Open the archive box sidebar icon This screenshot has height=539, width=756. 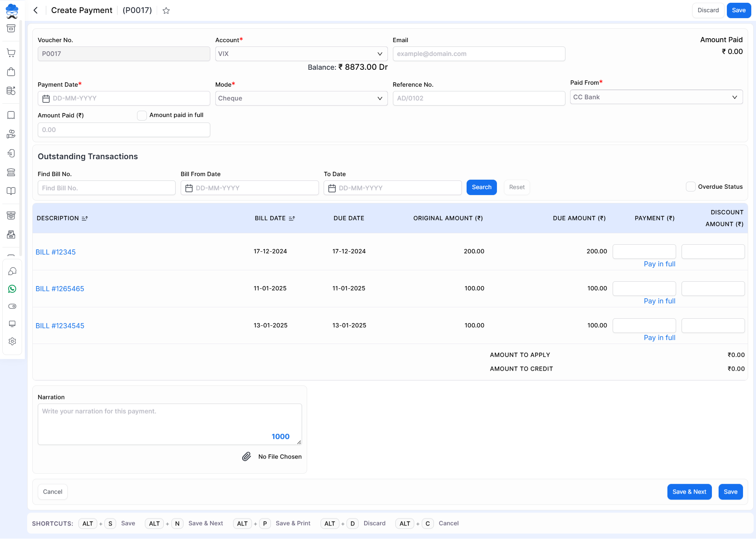[x=11, y=28]
